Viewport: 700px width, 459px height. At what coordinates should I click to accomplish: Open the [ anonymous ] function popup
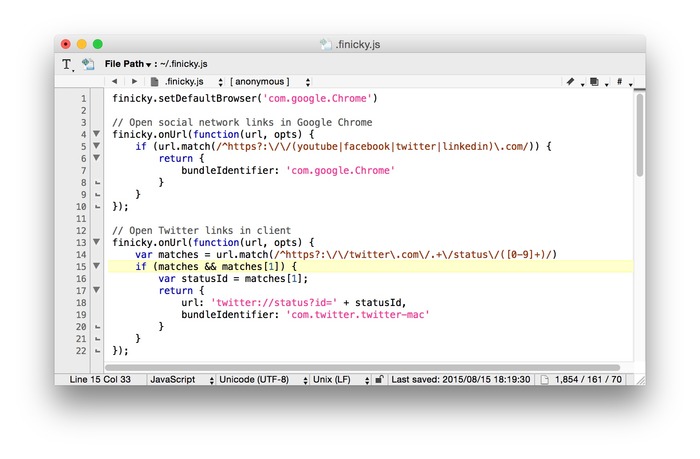(270, 82)
